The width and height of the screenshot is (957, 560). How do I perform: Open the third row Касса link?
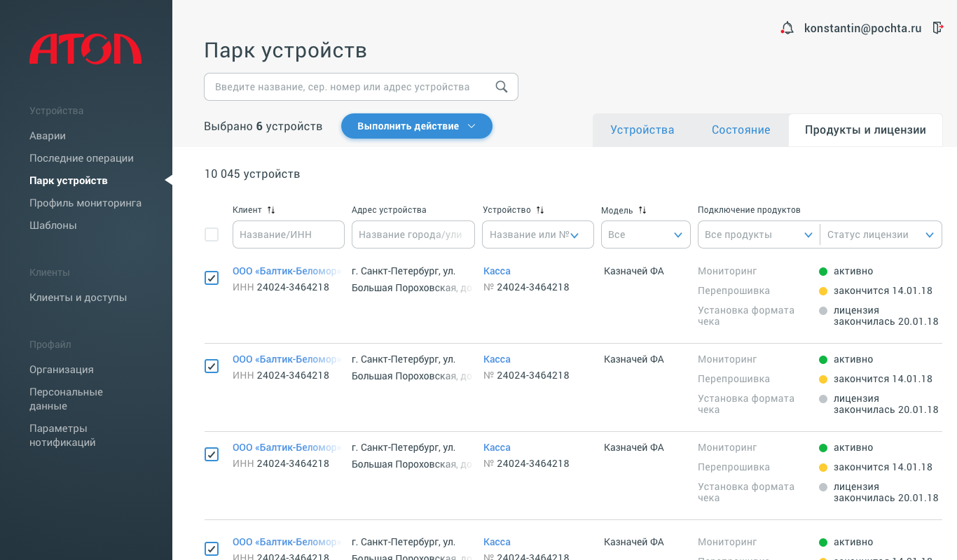[x=497, y=447]
